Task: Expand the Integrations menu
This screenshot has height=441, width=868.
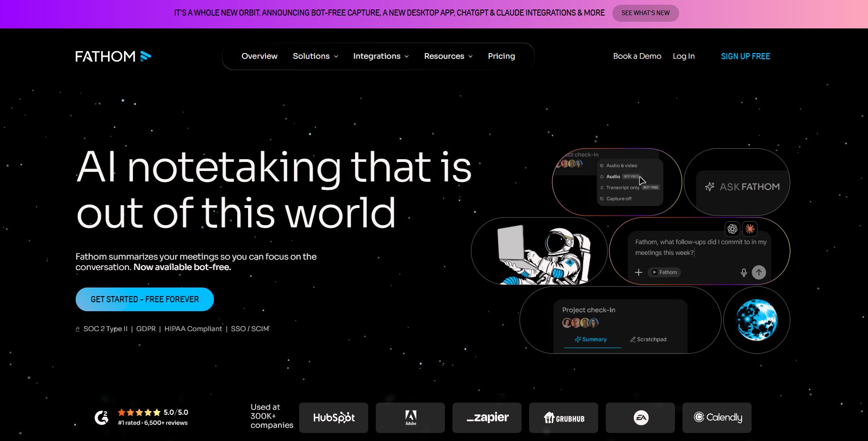Action: click(x=381, y=56)
